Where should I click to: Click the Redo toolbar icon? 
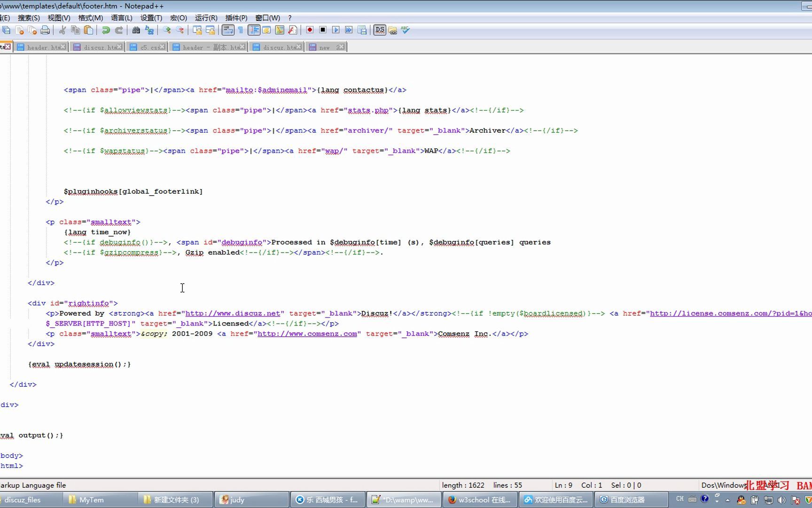point(119,30)
